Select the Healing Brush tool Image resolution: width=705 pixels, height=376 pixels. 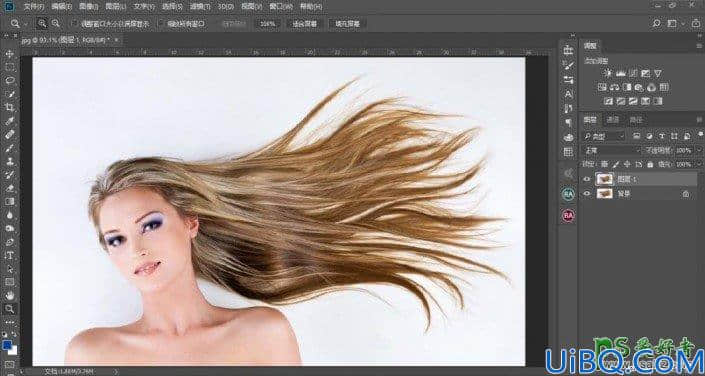(x=9, y=134)
